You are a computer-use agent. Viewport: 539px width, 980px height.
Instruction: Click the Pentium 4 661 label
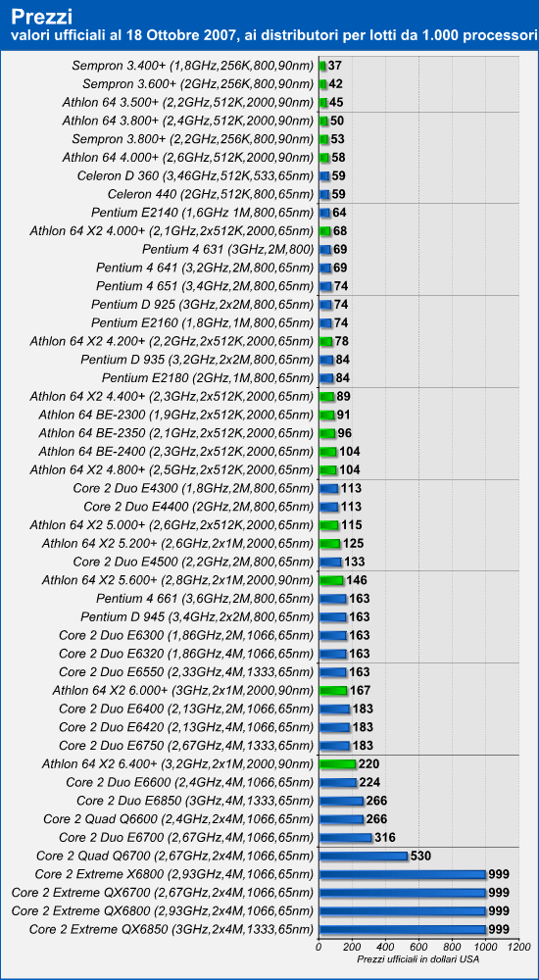[x=205, y=599]
